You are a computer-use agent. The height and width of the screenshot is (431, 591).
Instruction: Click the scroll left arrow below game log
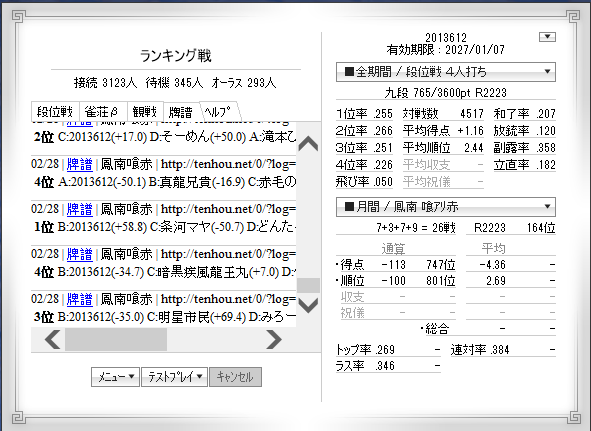click(x=52, y=339)
